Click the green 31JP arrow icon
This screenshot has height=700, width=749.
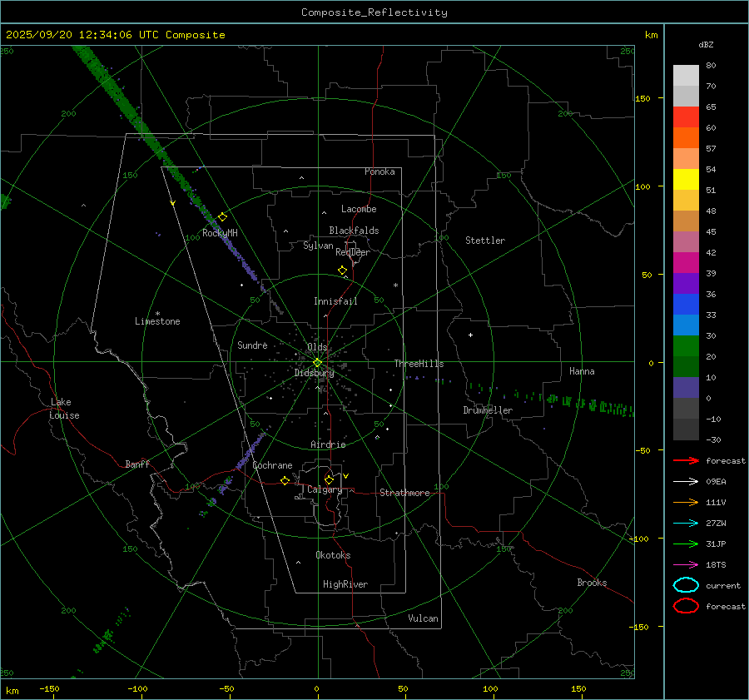[686, 544]
